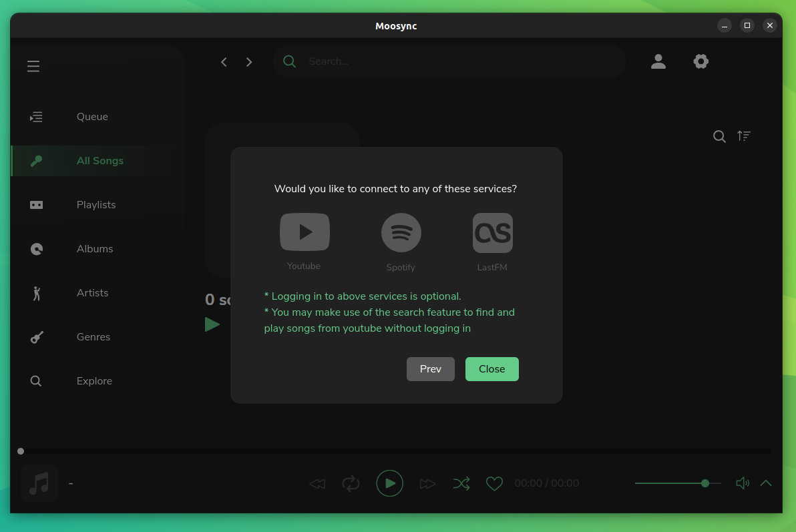Collapse the player panel with the up chevron

(x=766, y=483)
